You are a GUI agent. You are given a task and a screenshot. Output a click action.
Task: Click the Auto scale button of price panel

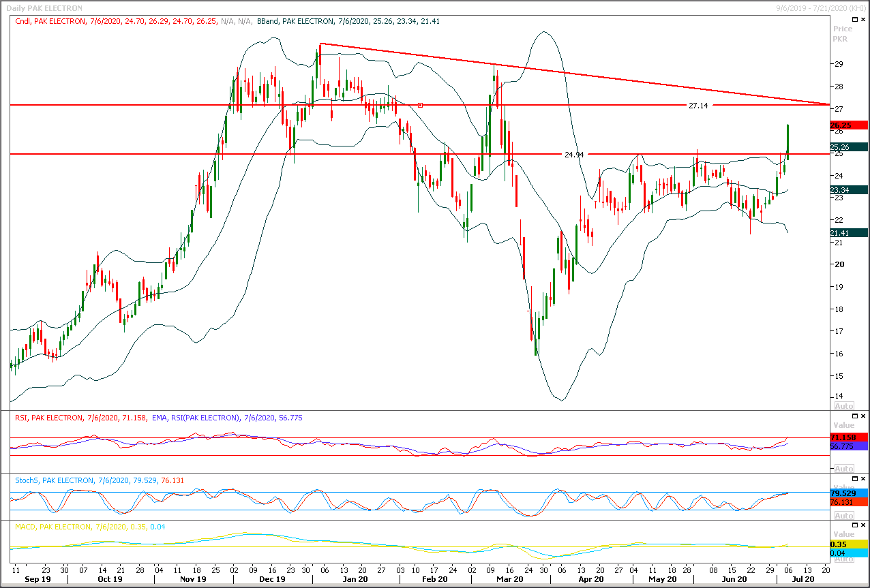[x=843, y=405]
